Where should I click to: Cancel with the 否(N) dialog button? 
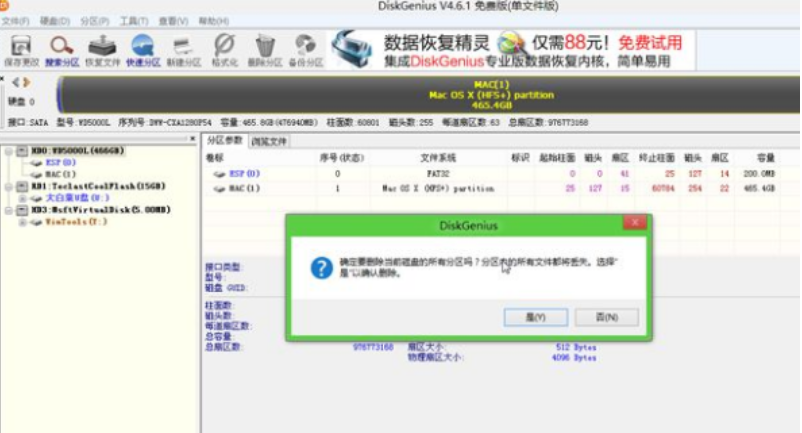607,317
